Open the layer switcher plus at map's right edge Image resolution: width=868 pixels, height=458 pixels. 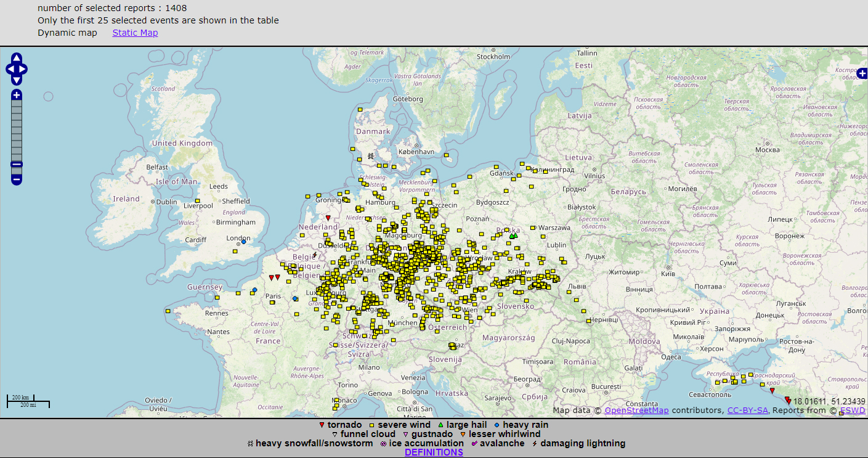point(862,74)
